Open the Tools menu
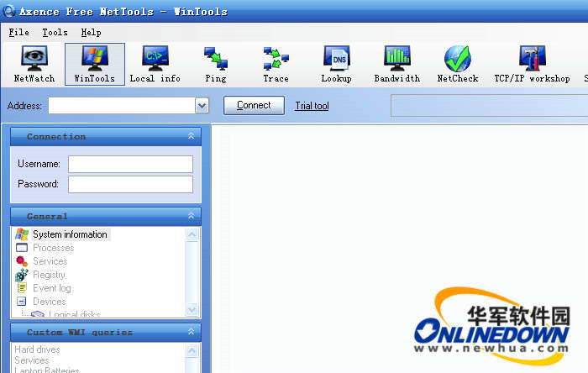The height and width of the screenshot is (373, 588). pyautogui.click(x=55, y=33)
